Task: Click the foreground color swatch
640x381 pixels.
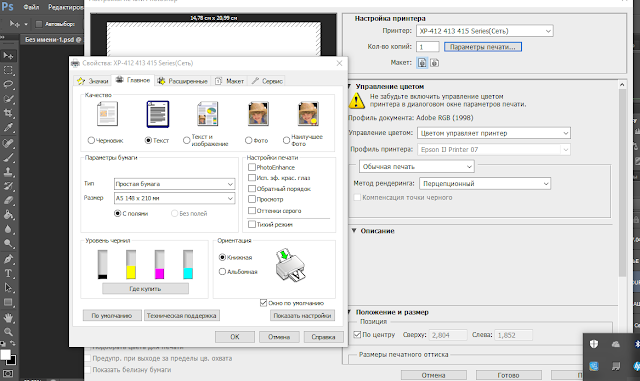Action: point(5,354)
